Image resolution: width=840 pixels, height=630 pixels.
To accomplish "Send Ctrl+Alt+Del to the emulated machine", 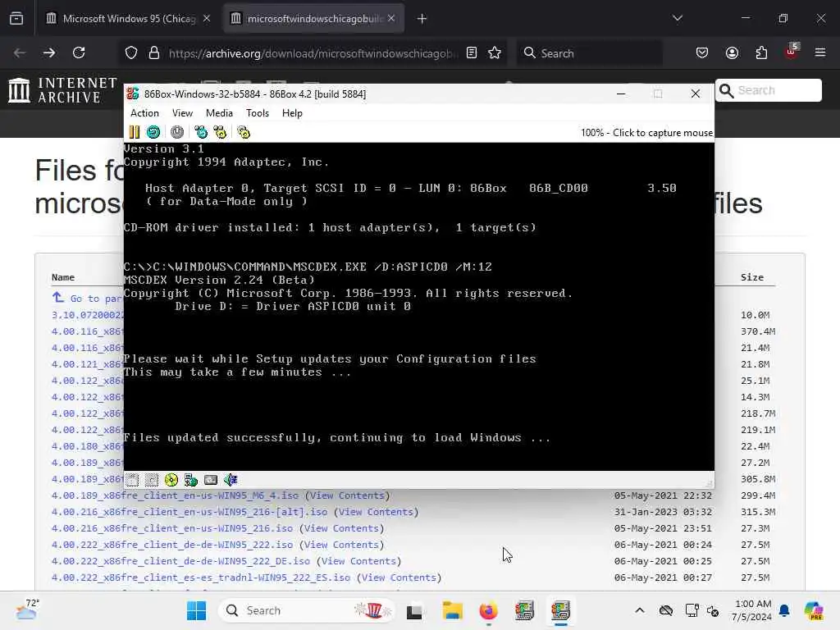I will (200, 132).
